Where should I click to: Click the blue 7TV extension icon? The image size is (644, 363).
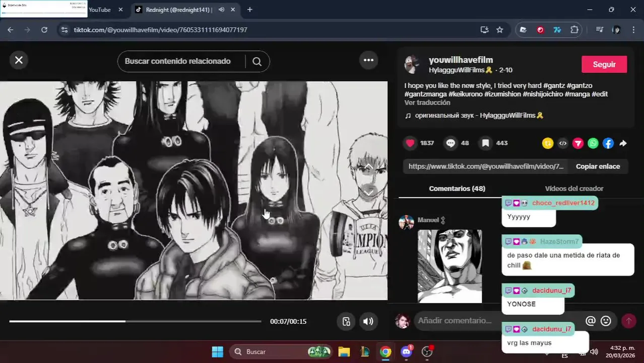(x=557, y=30)
